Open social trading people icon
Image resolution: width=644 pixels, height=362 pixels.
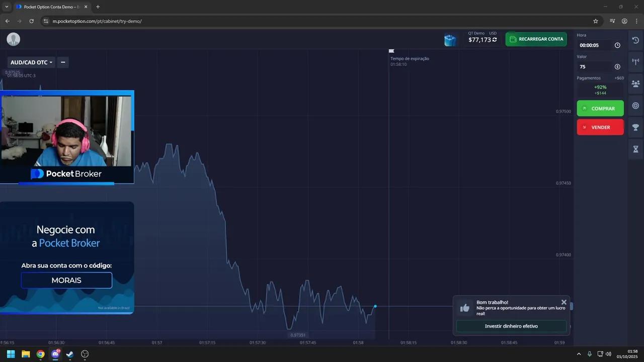(635, 84)
